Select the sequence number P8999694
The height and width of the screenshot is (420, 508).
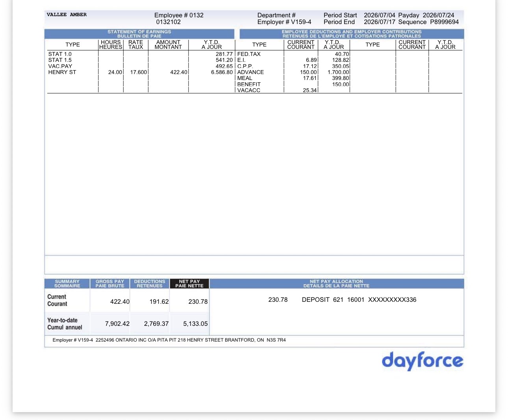444,22
